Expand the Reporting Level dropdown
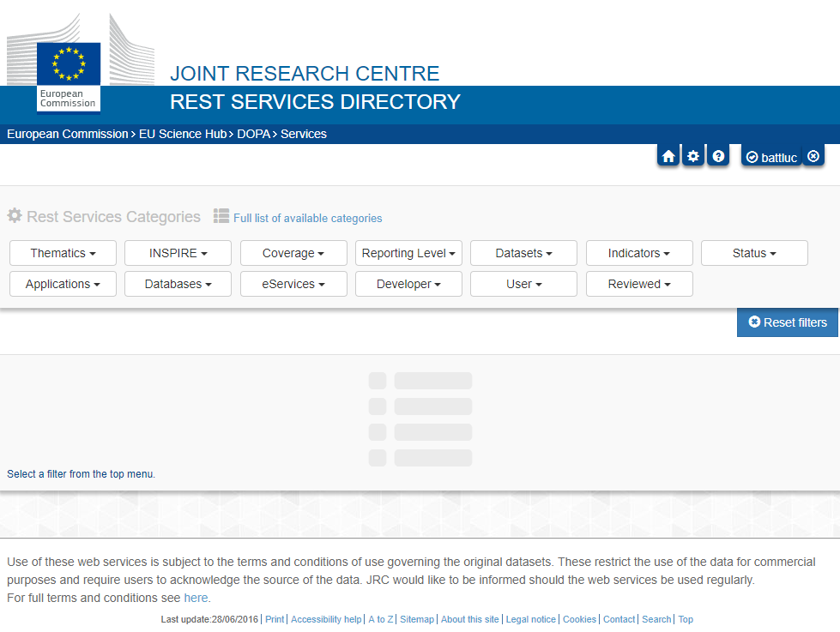 (x=408, y=253)
